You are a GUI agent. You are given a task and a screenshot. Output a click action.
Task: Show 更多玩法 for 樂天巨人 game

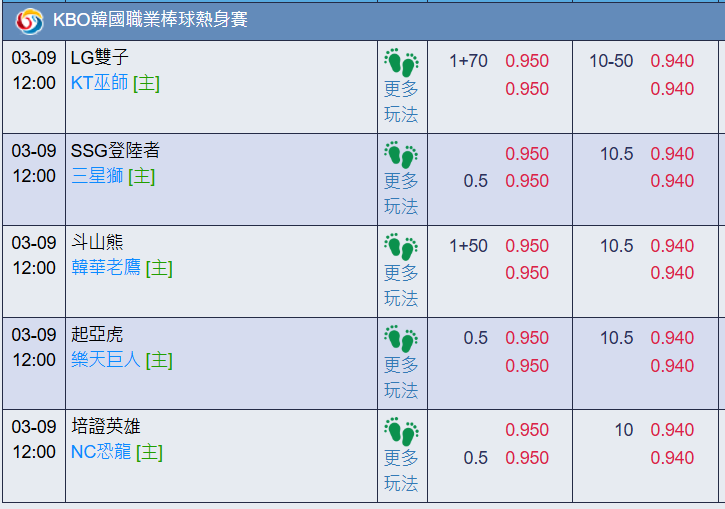pyautogui.click(x=401, y=378)
